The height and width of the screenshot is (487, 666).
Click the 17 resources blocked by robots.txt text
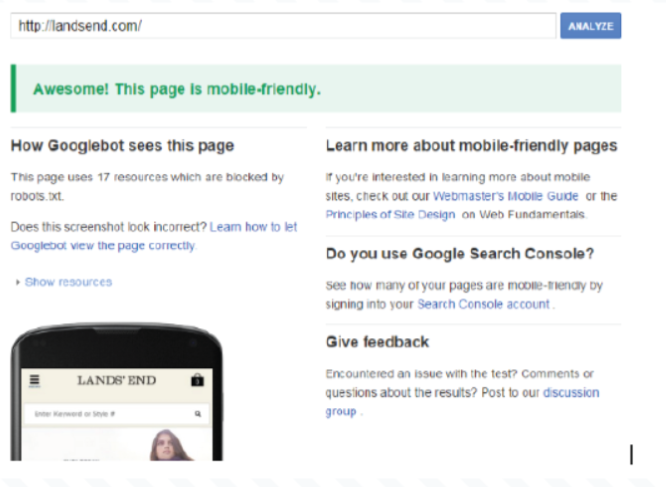[147, 186]
